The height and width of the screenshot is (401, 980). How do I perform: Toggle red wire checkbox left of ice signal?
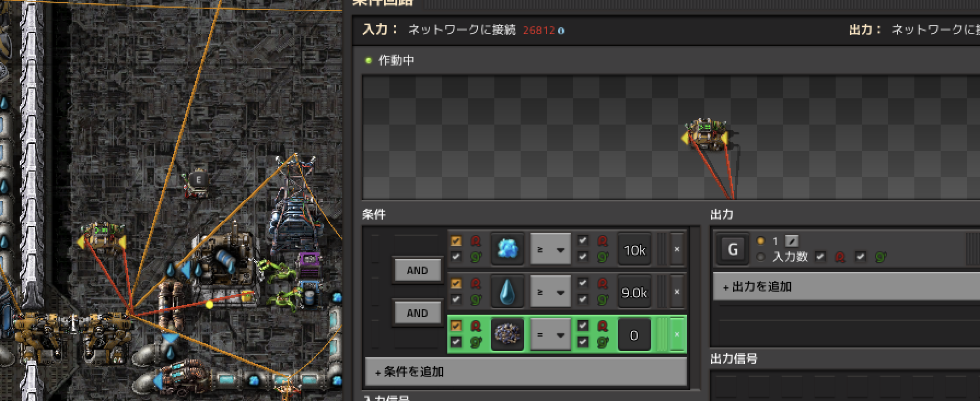point(456,241)
